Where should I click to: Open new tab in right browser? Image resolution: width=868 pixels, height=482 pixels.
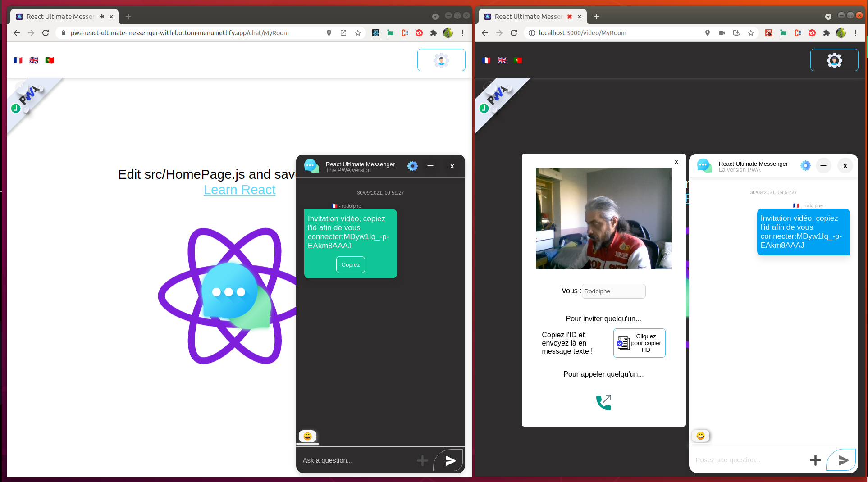596,17
